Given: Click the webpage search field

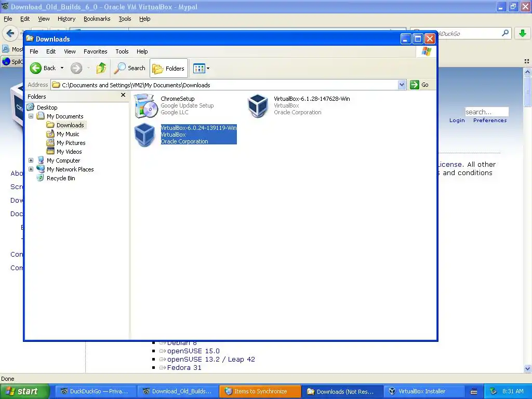Looking at the screenshot, I should (486, 112).
